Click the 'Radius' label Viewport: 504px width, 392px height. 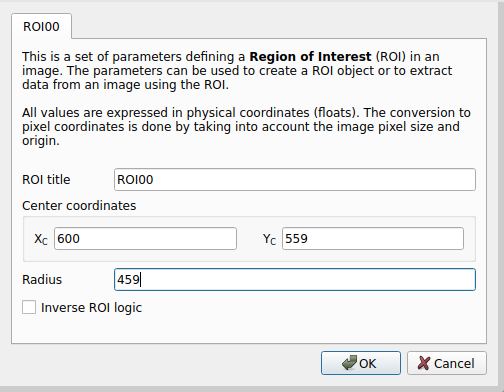tap(42, 280)
